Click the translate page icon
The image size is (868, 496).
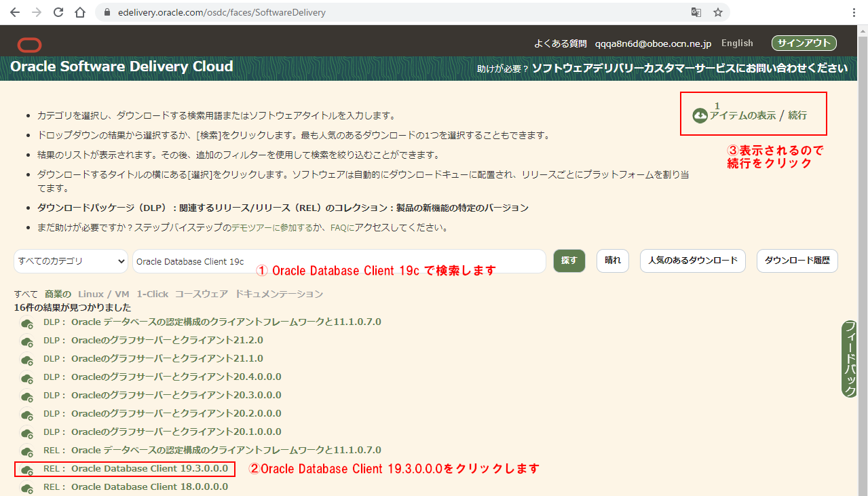tap(696, 12)
